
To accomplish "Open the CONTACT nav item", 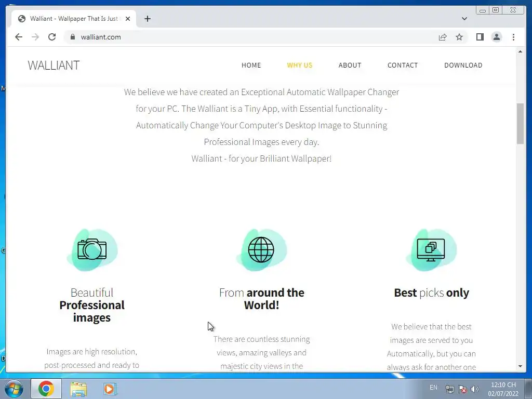I will [x=403, y=65].
